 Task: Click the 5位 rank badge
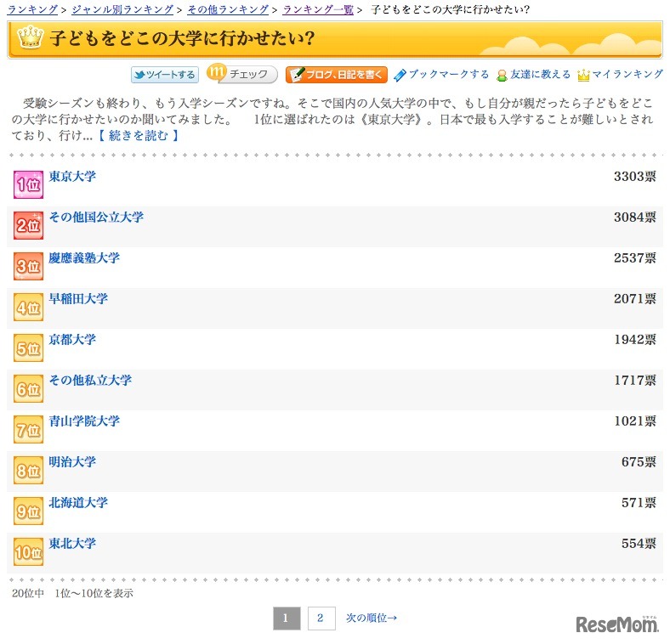pyautogui.click(x=28, y=347)
